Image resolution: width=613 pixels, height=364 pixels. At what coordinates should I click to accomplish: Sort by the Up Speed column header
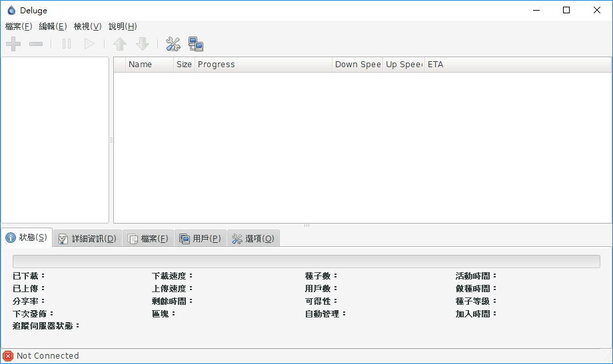pos(404,65)
